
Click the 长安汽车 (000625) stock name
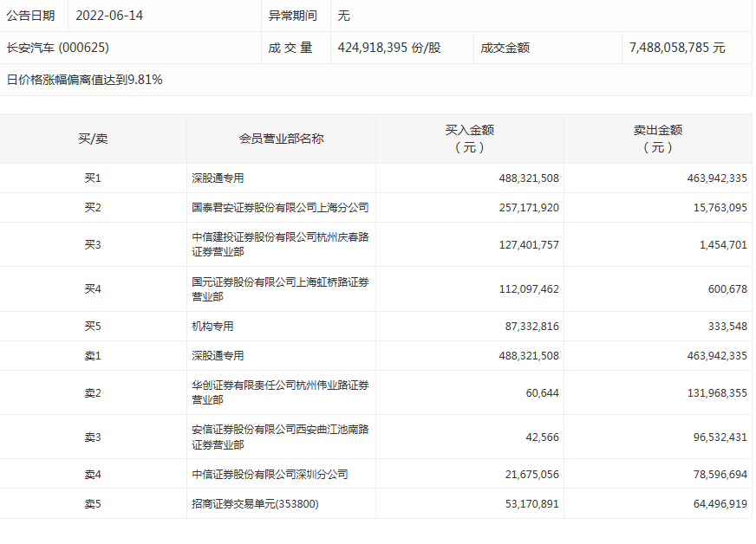tap(57, 48)
